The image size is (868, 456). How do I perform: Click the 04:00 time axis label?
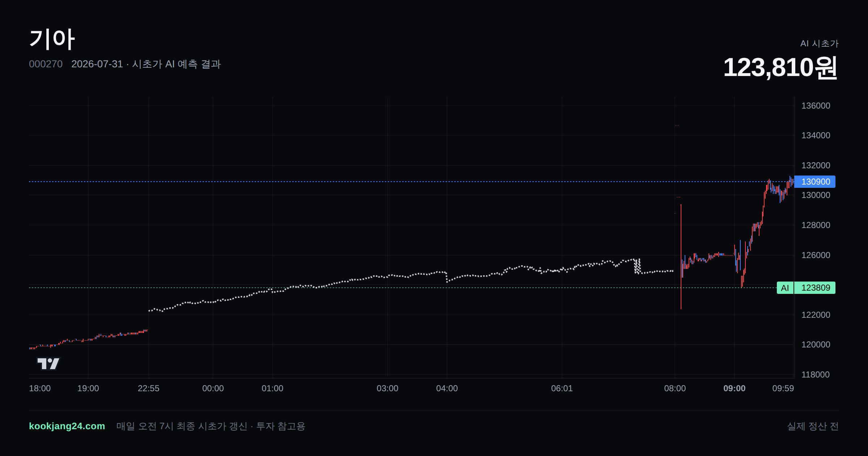pyautogui.click(x=447, y=388)
